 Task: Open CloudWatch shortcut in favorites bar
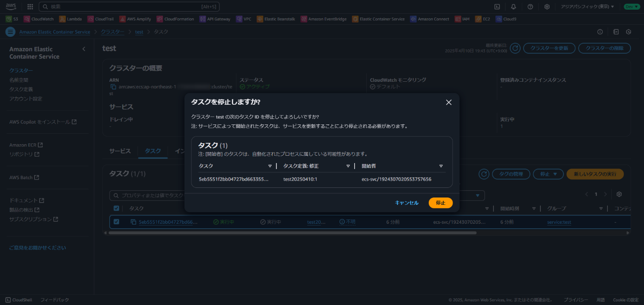(x=39, y=19)
